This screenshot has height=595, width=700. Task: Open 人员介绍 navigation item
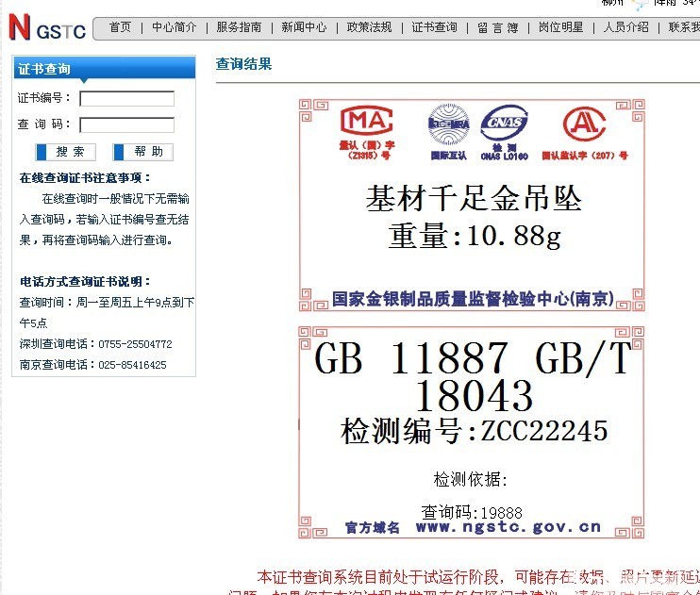pos(625,27)
